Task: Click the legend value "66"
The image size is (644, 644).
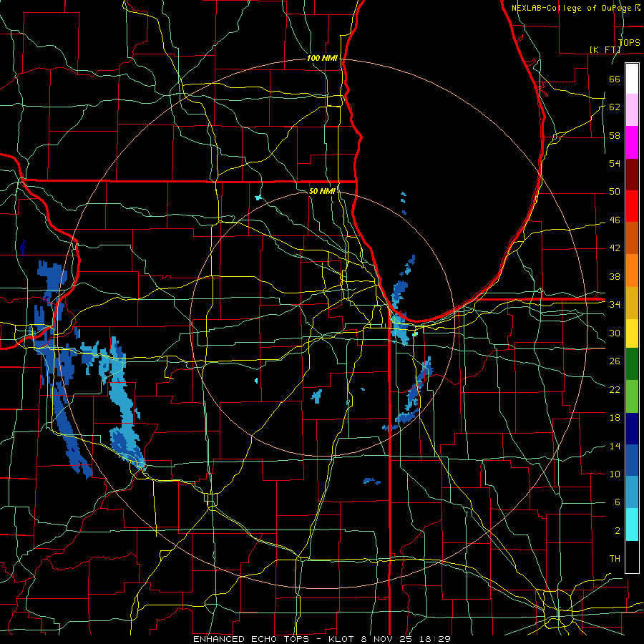Action: click(615, 79)
